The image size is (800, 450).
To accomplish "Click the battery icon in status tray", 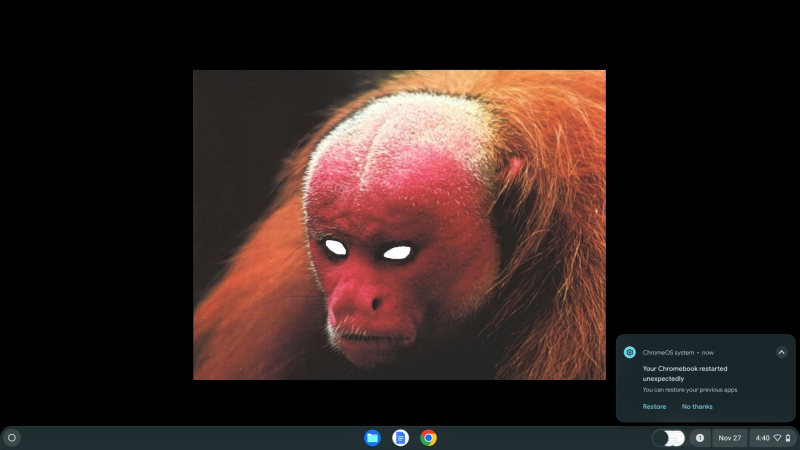I will [787, 438].
